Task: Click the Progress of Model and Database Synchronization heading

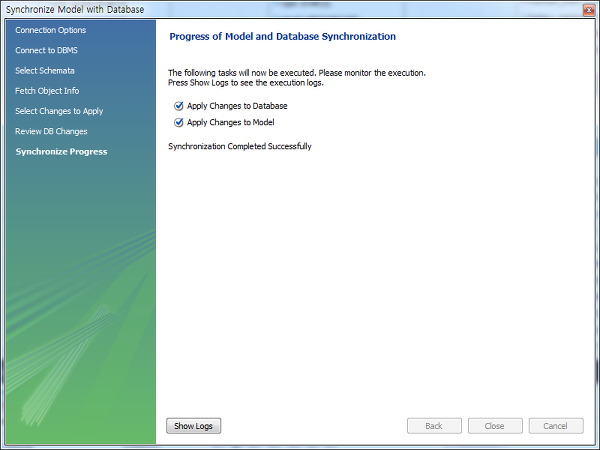Action: tap(282, 37)
